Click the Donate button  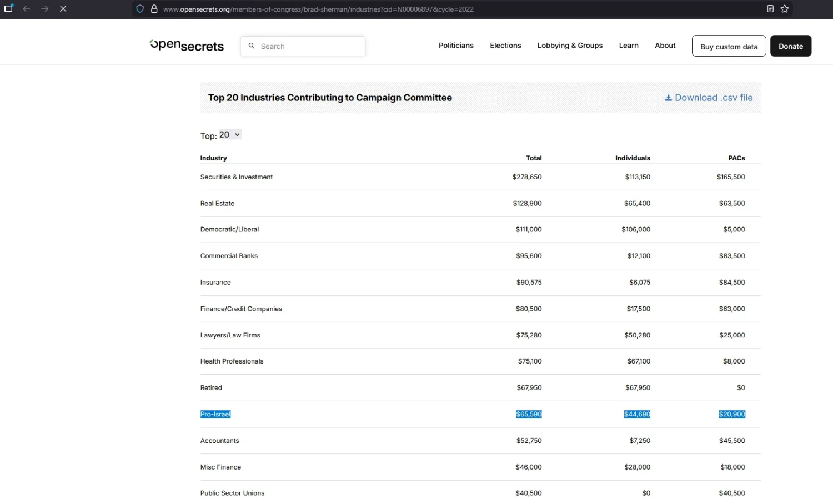point(791,46)
